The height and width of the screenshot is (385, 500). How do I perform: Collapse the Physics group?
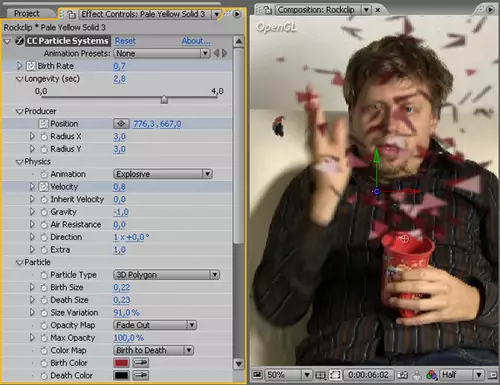click(19, 162)
